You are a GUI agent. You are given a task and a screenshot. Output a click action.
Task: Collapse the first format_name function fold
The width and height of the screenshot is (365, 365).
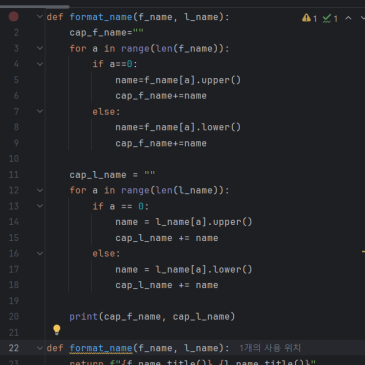point(40,17)
